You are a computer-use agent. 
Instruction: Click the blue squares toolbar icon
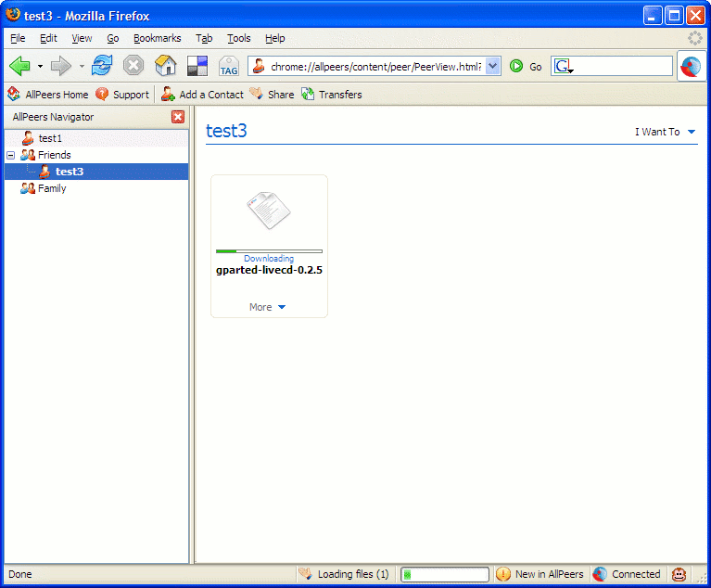[197, 66]
